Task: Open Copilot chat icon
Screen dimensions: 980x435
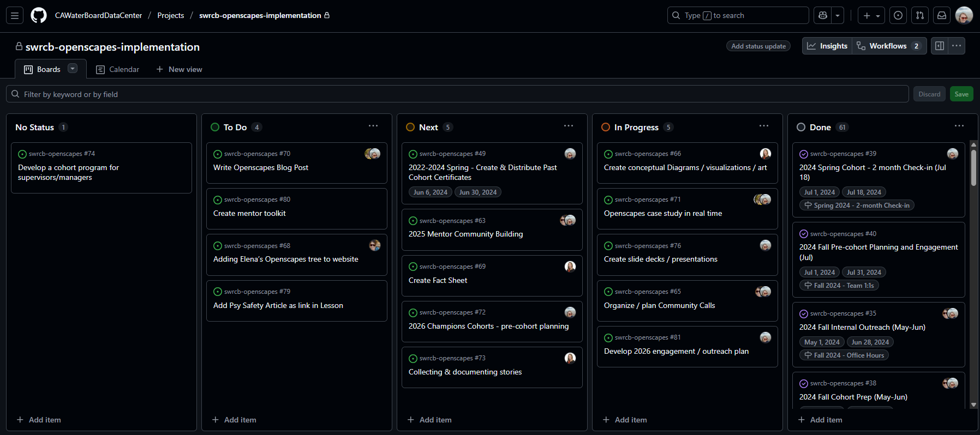Action: (x=823, y=15)
